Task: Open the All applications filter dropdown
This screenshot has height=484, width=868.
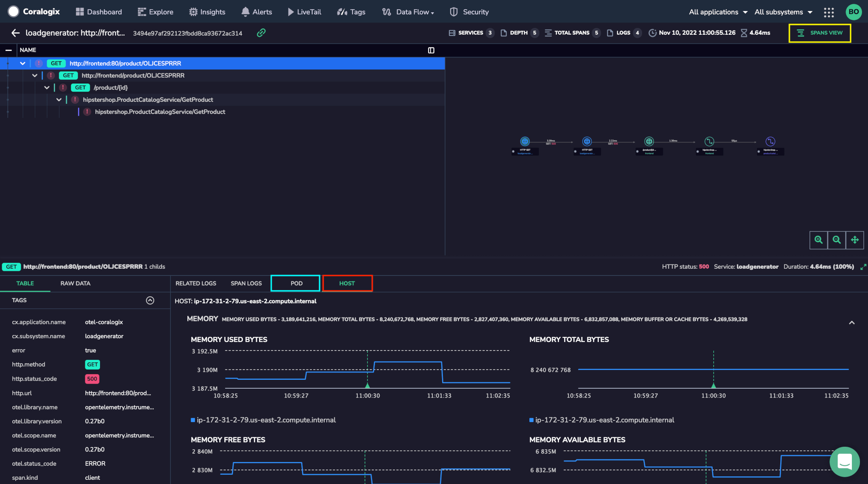Action: tap(718, 12)
